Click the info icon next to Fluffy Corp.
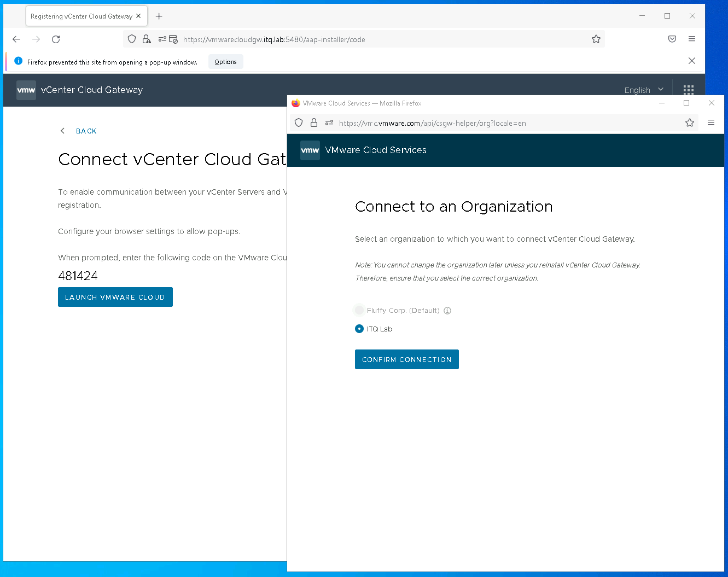This screenshot has width=728, height=577. click(x=447, y=311)
